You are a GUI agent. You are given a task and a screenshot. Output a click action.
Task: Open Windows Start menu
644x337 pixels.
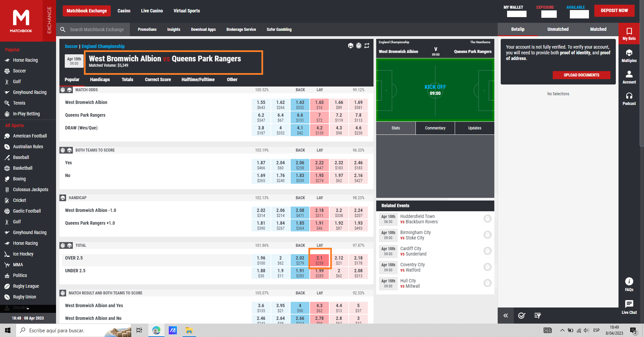point(8,330)
